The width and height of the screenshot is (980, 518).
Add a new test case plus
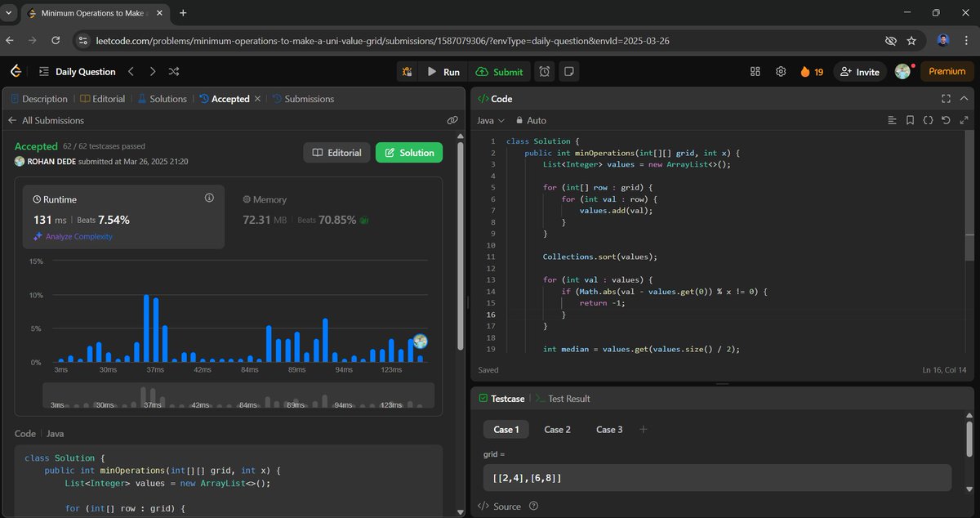tap(643, 429)
